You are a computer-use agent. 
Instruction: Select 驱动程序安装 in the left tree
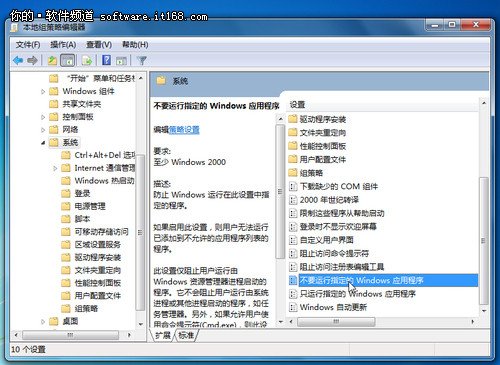pyautogui.click(x=98, y=257)
